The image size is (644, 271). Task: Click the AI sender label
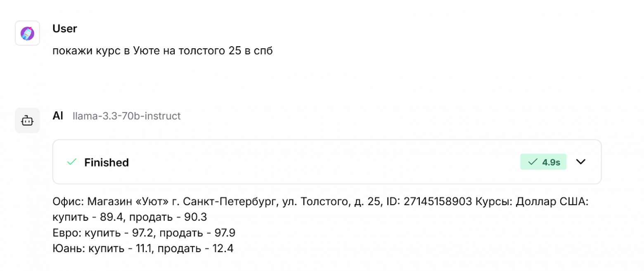[x=57, y=115]
